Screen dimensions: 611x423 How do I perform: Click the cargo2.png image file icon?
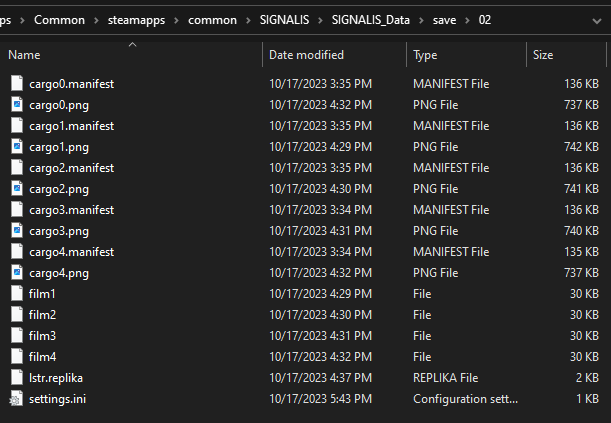point(16,189)
